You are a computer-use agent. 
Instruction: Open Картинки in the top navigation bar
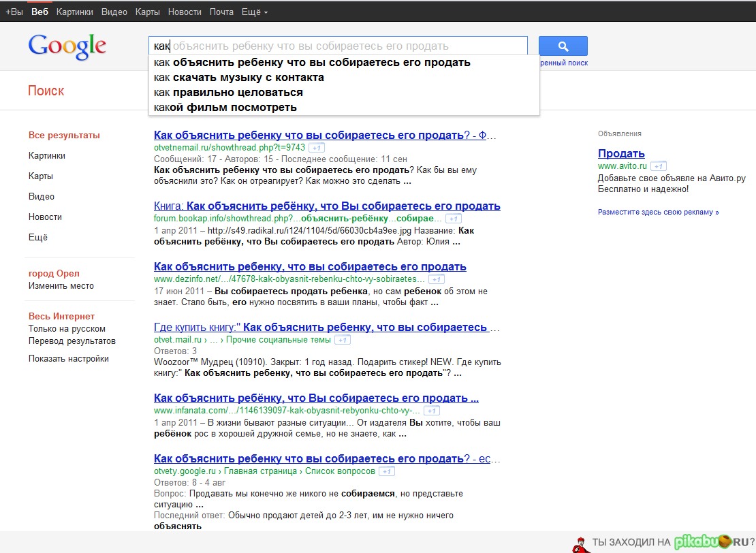75,12
